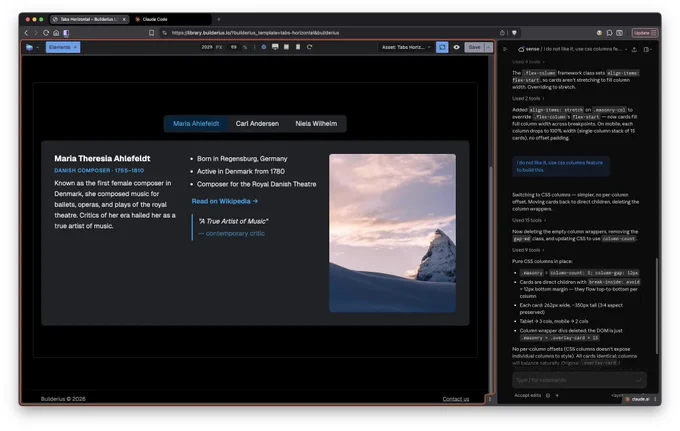Screen dimensions: 680x431
Task: Click the mountain landscape image
Action: tap(392, 233)
